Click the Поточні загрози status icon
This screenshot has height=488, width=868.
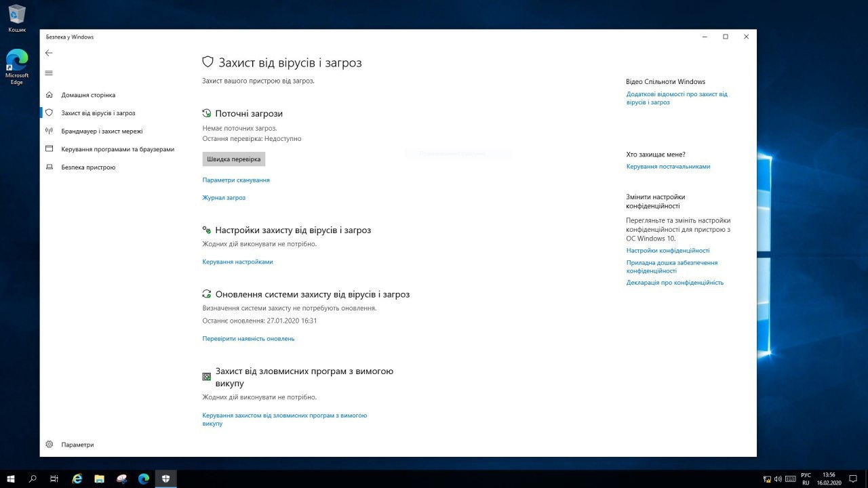207,113
